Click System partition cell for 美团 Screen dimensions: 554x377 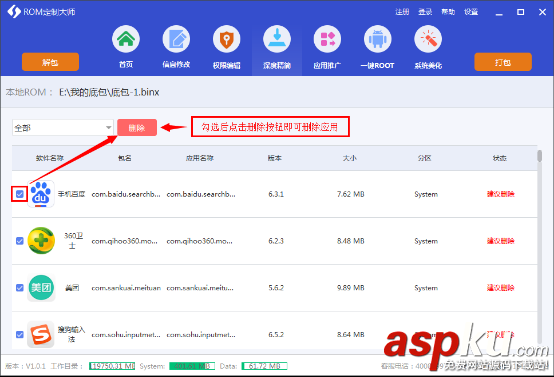pos(426,288)
